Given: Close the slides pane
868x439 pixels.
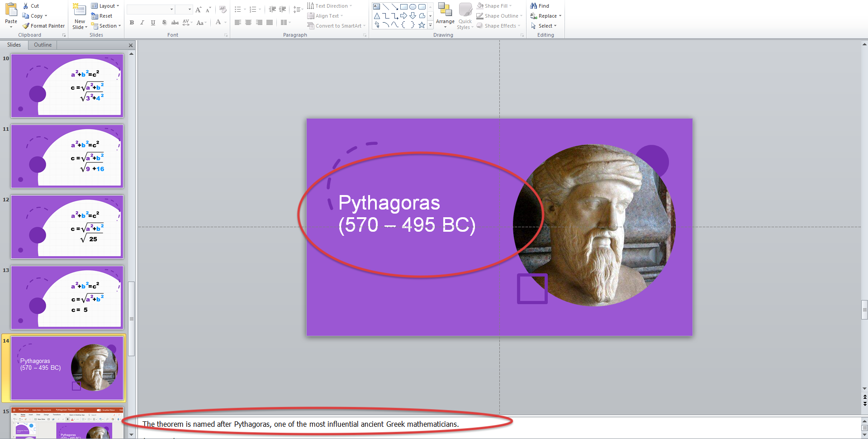Looking at the screenshot, I should (x=131, y=45).
